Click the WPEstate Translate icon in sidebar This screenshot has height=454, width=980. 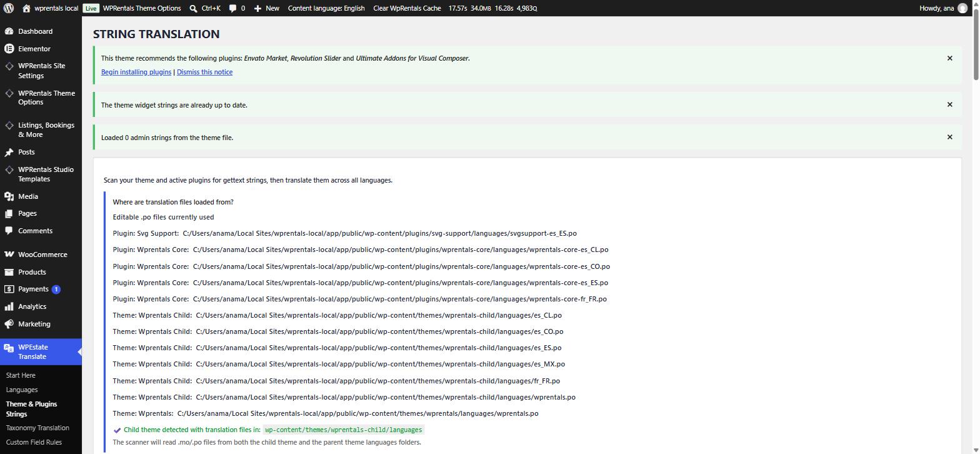point(9,348)
